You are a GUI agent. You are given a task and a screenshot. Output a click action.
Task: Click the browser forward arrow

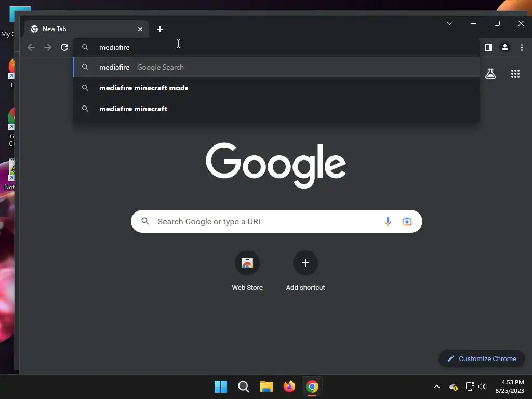click(48, 47)
